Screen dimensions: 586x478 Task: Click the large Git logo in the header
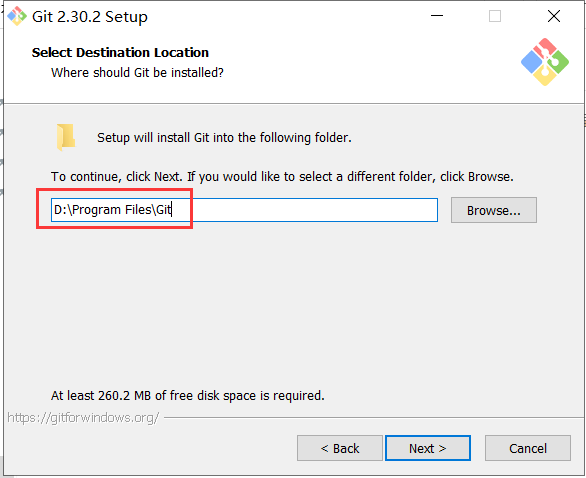545,62
